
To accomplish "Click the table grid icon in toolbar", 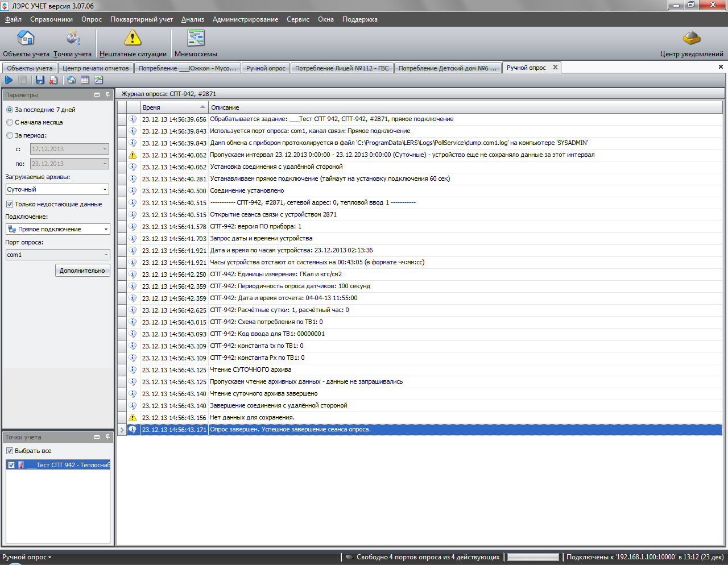I will coord(85,80).
